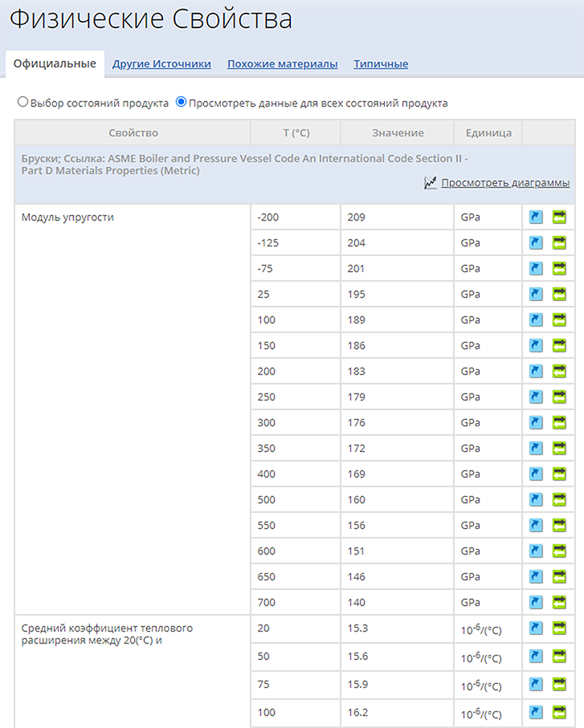The width and height of the screenshot is (584, 728).
Task: Click blue arrow icon for modulus at -200 °C
Action: 536,217
